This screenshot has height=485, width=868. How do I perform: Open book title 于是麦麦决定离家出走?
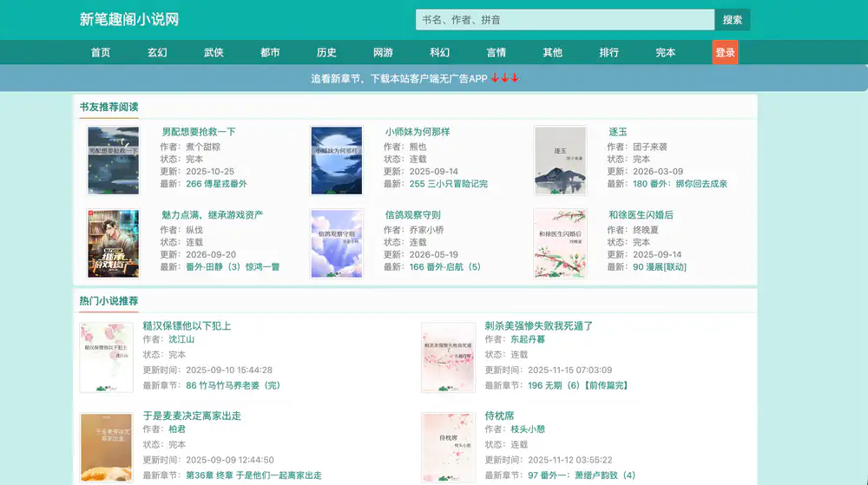click(192, 416)
